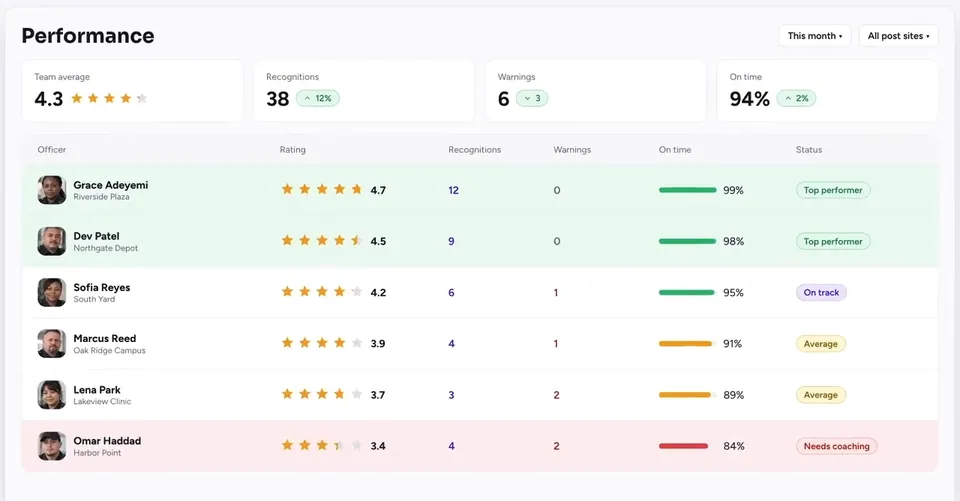Click the On time 94% value
960x501 pixels.
[x=749, y=98]
